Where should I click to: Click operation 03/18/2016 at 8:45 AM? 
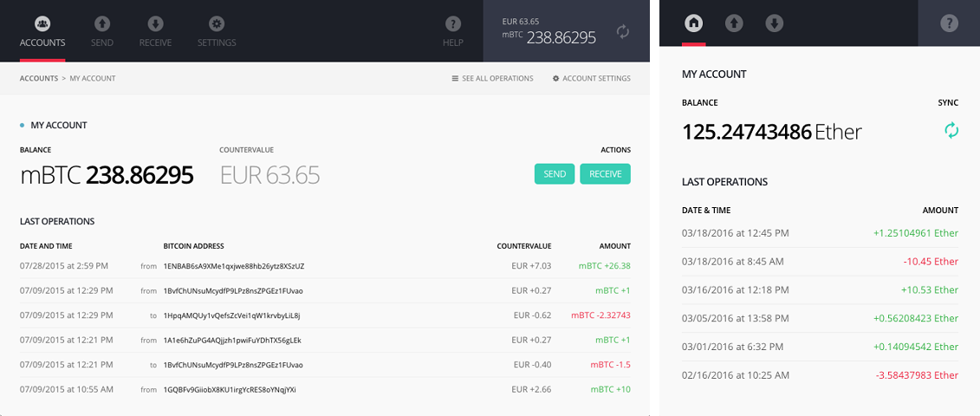[732, 262]
